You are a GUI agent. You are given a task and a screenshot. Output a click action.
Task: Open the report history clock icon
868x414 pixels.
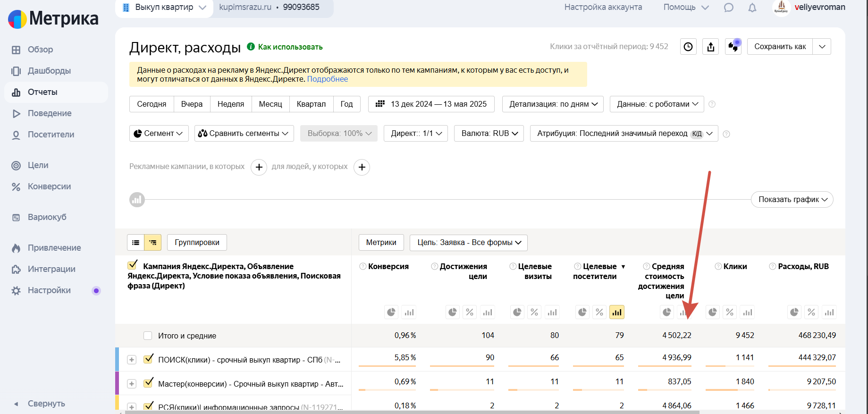[688, 47]
